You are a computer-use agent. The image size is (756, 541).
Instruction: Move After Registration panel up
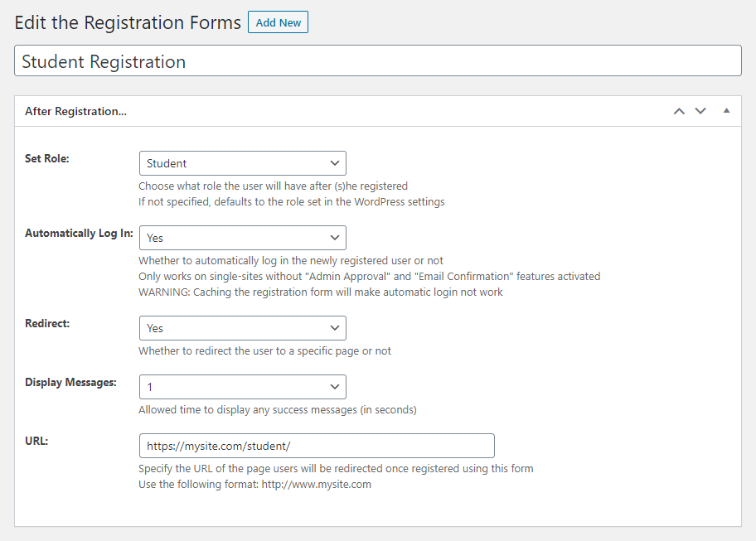[x=679, y=111]
